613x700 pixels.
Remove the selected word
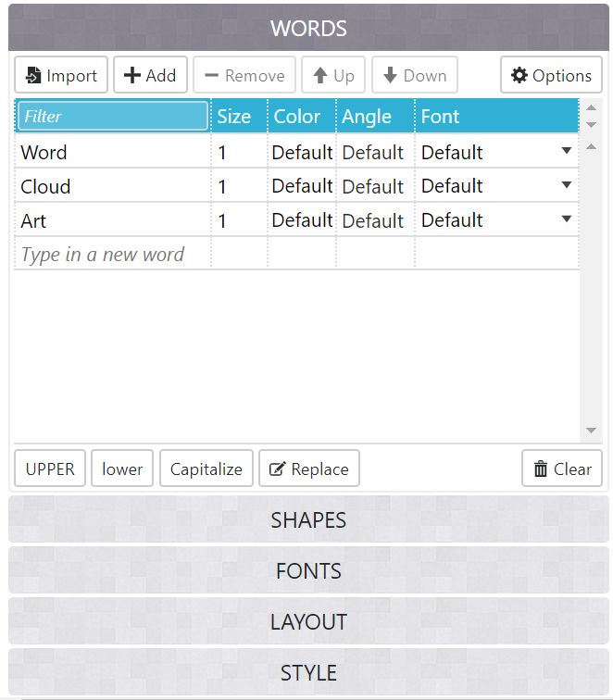tap(244, 75)
